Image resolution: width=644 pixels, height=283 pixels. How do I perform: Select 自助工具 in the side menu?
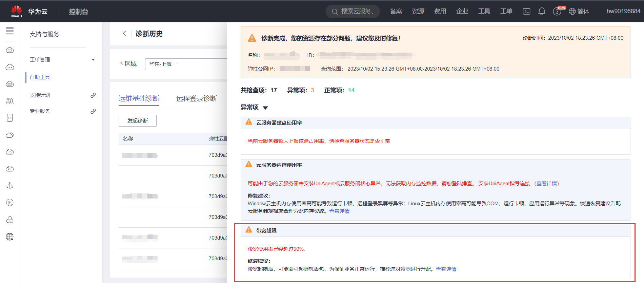coord(40,77)
